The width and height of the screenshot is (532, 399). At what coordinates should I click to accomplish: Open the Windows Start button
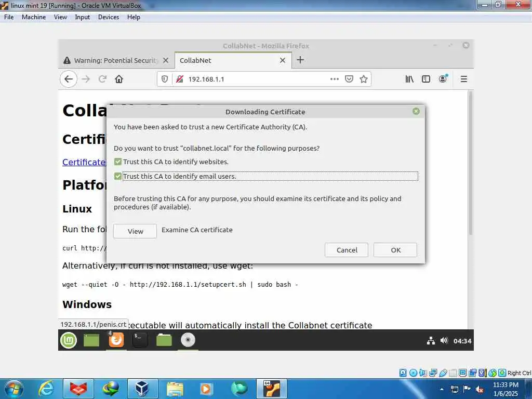[14, 389]
